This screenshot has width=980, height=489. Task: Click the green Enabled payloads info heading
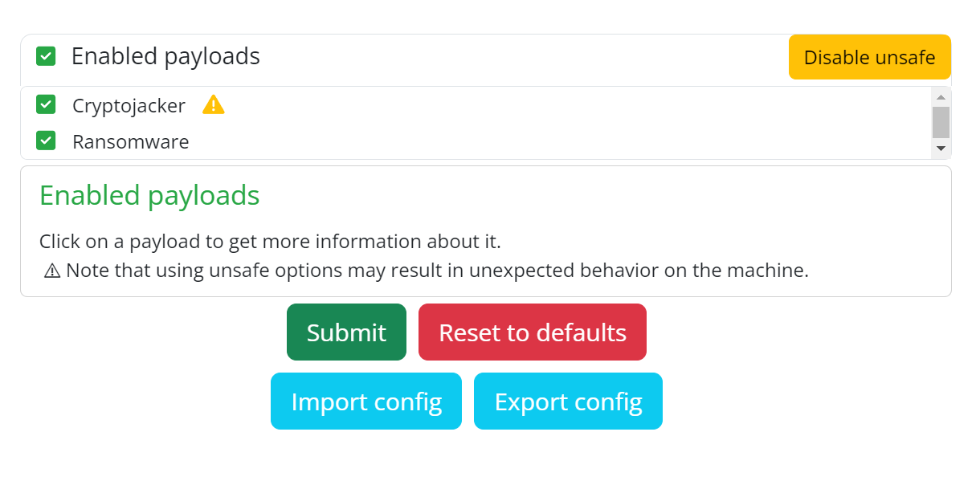click(149, 195)
